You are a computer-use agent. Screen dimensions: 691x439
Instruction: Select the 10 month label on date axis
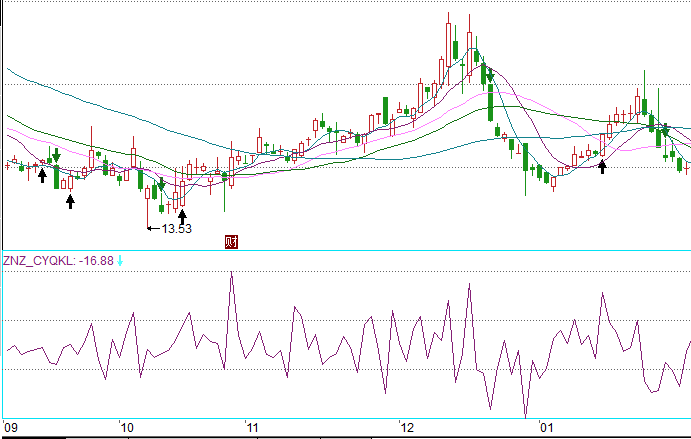[126, 428]
